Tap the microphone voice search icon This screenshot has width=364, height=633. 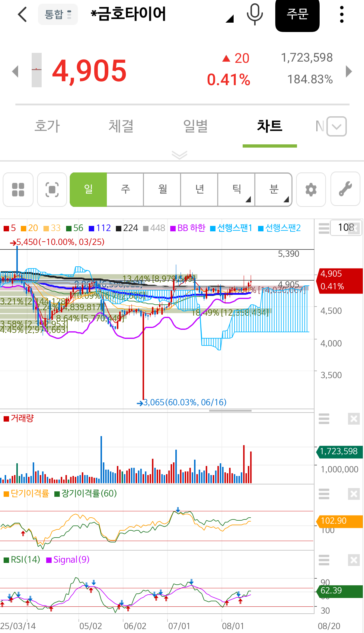(x=254, y=14)
